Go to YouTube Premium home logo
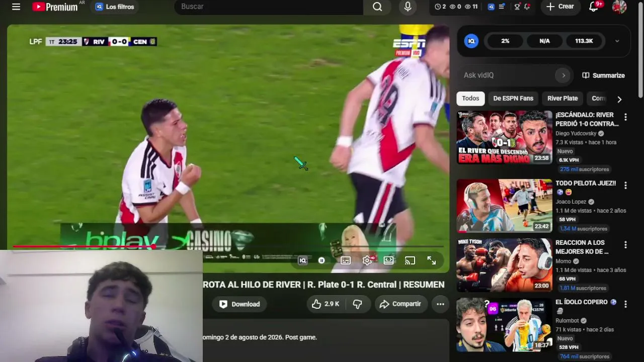The width and height of the screenshot is (644, 362). tap(55, 7)
